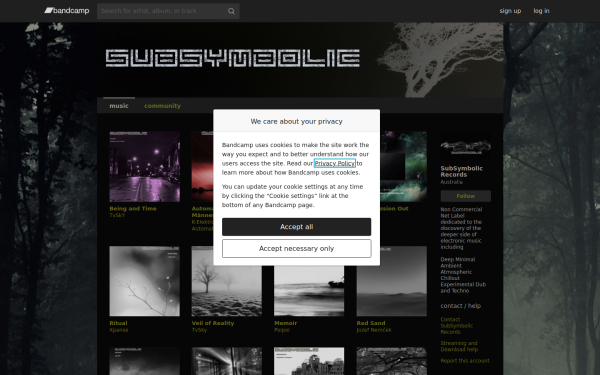Open Streaming and Download help link
The height and width of the screenshot is (375, 600).
pos(459,346)
